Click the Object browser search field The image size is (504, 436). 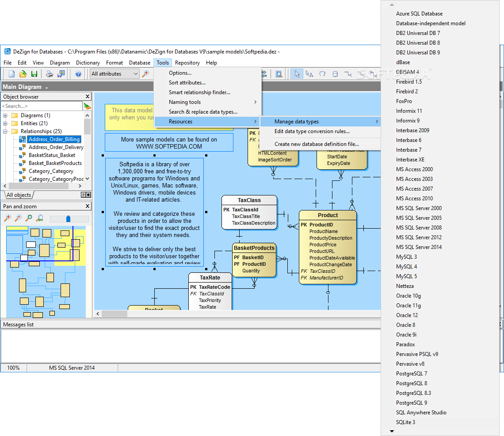(42, 106)
